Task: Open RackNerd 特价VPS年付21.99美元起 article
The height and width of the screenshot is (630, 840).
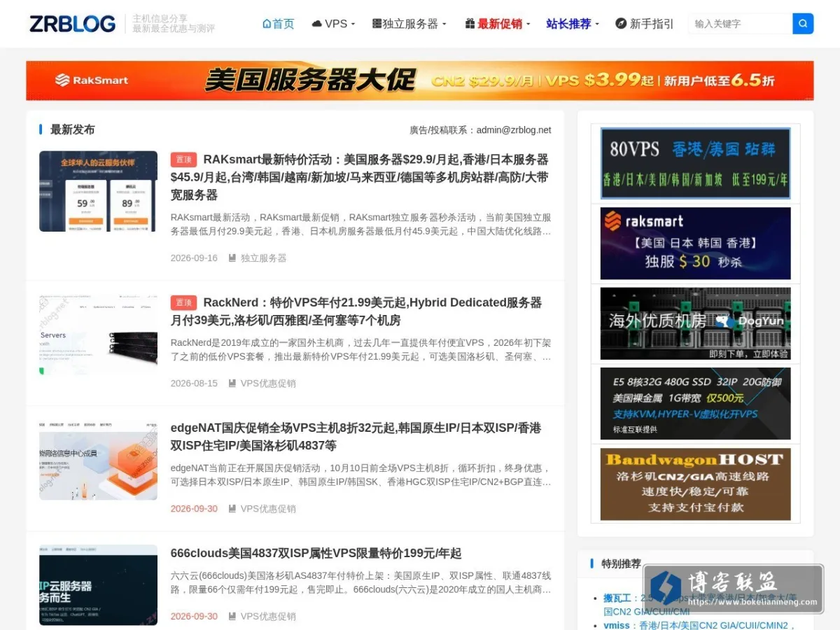Action: click(x=356, y=311)
